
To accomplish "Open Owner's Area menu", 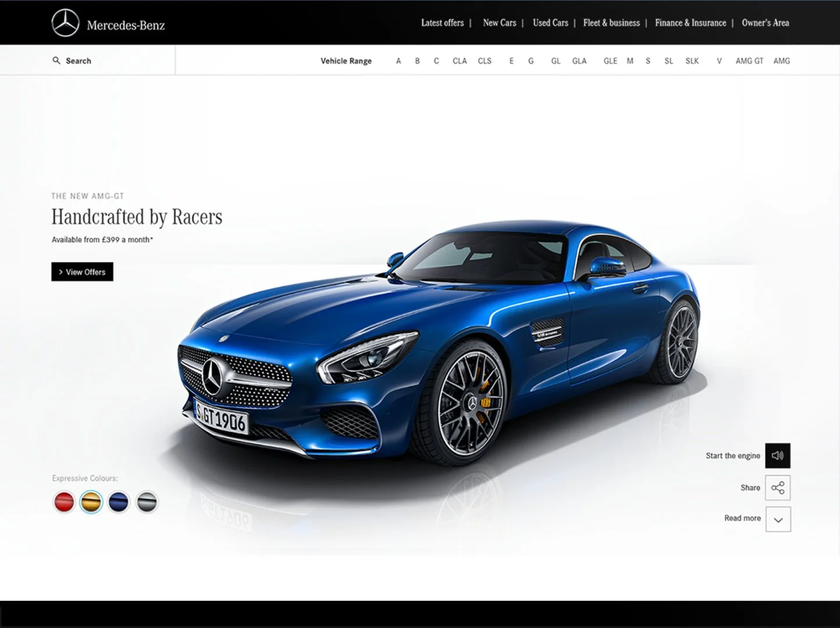I will [x=766, y=23].
